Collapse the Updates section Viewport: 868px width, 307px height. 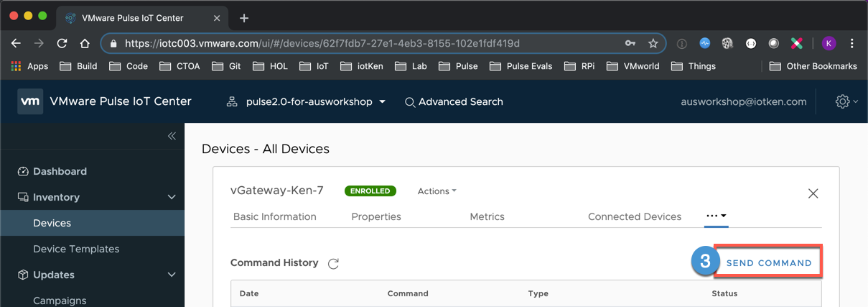172,275
